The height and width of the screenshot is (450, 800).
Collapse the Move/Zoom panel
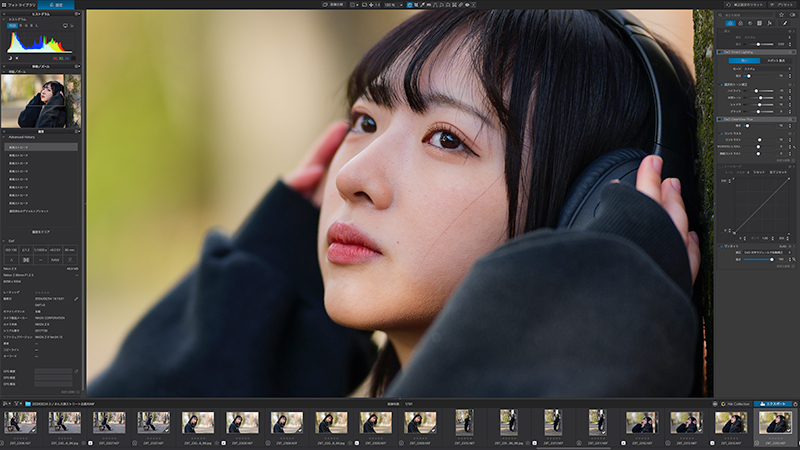point(4,66)
